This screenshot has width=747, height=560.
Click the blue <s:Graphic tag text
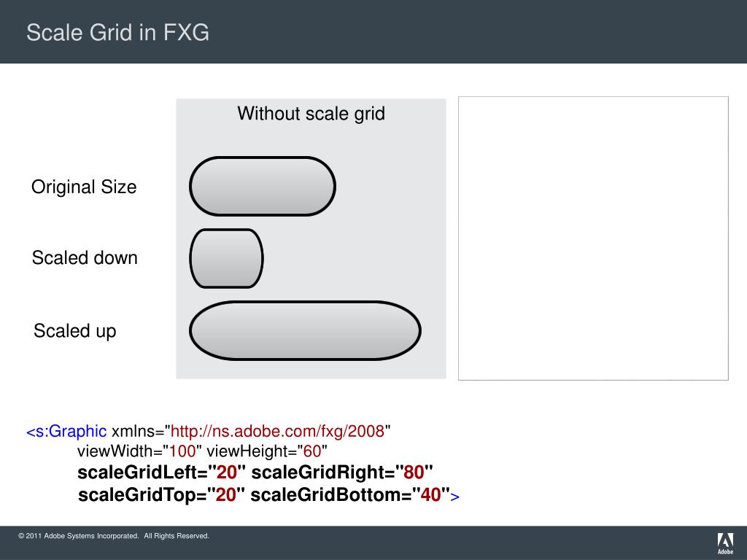point(66,432)
